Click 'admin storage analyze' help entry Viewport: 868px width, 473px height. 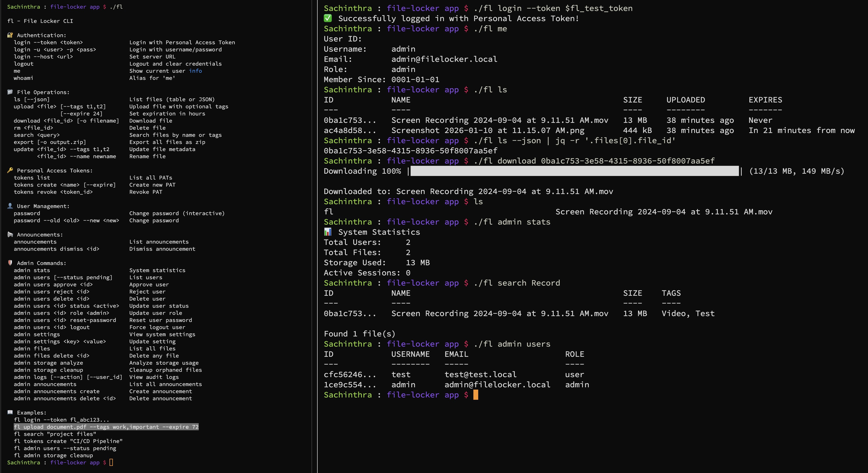tap(48, 363)
